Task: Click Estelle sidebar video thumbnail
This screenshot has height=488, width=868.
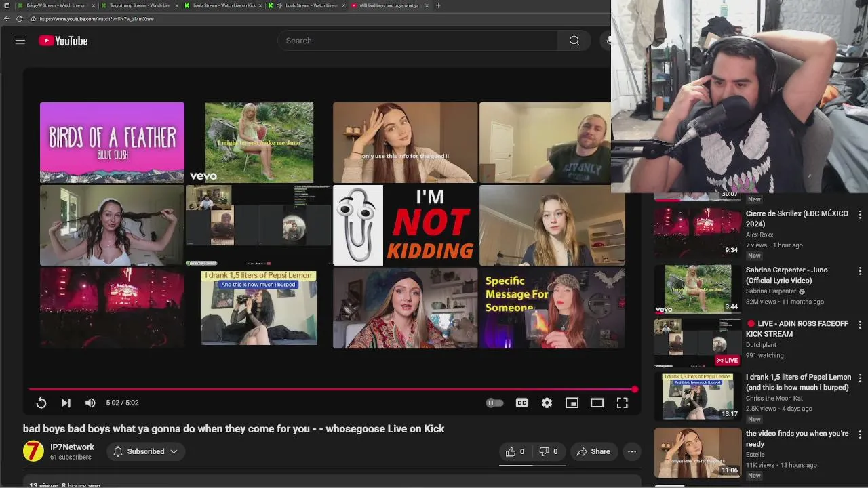Action: click(697, 453)
